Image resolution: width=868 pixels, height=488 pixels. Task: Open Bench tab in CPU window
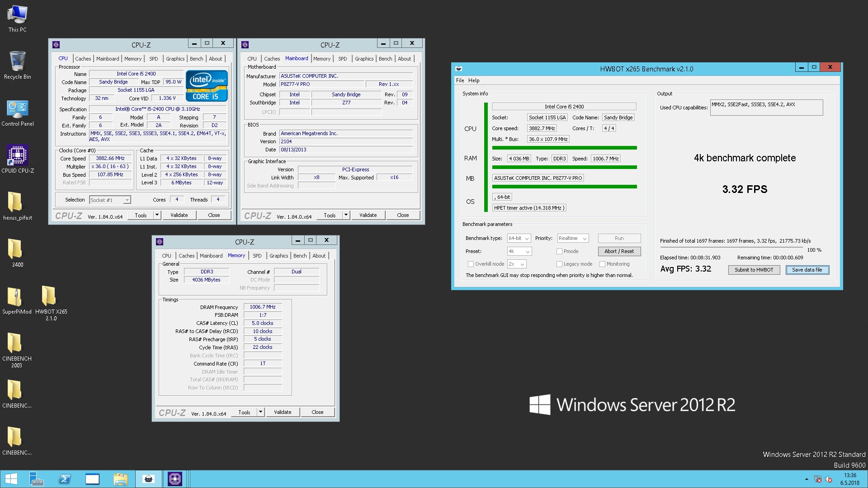point(196,59)
